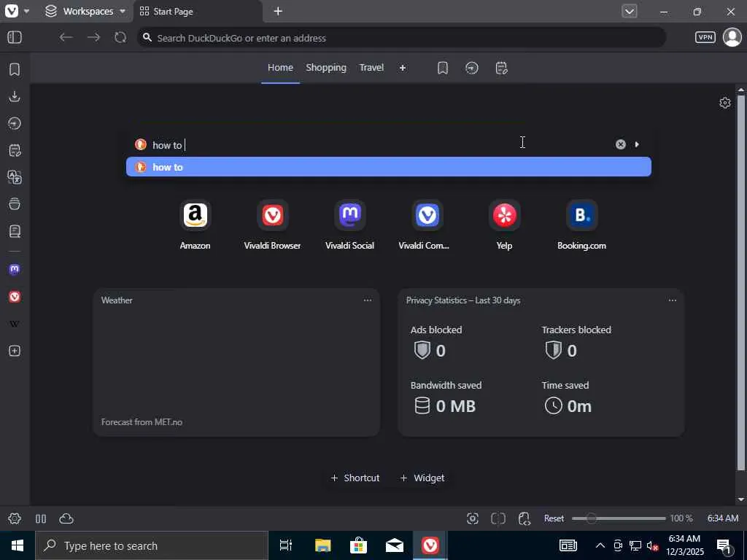Reload the current page
Image resolution: width=747 pixels, height=560 pixels.
tap(120, 37)
